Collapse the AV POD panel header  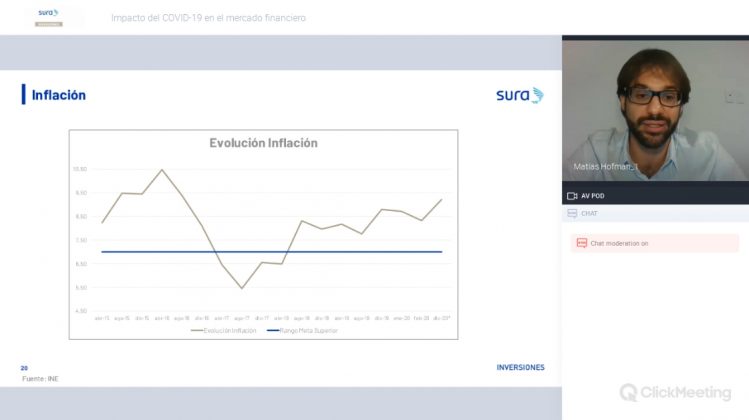[654, 196]
